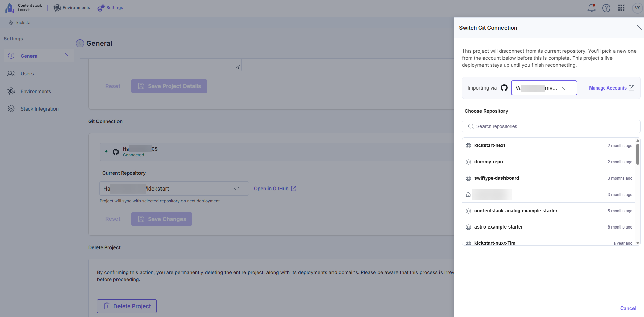
Task: Click the globe icon of dummy-repo
Action: click(x=468, y=162)
